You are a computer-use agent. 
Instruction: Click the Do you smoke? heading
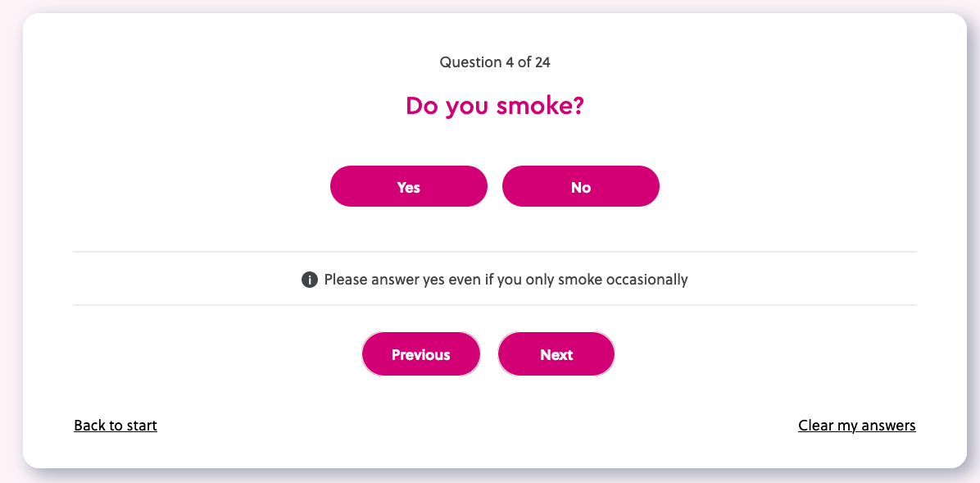click(x=495, y=107)
